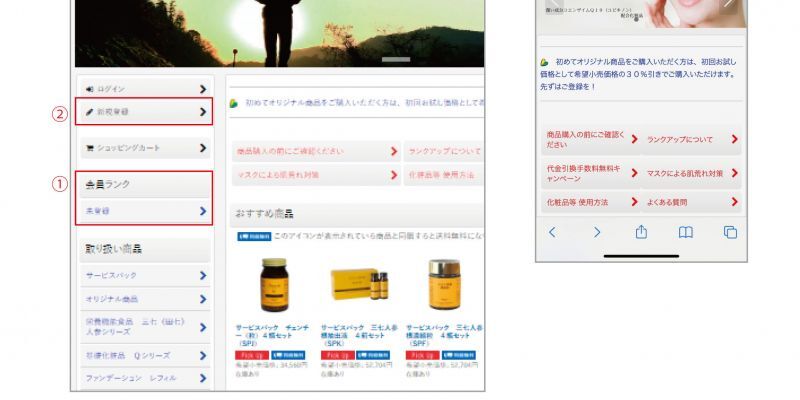Image resolution: width=800 pixels, height=400 pixels.
Task: Open mobile 商品購入の前にご確認ください button
Action: [591, 139]
